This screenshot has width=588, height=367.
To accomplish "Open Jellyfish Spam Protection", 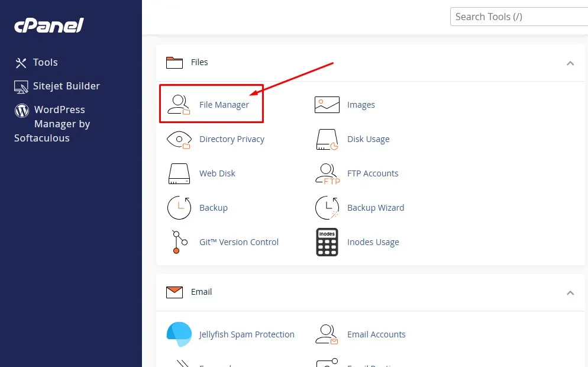I will [x=247, y=334].
